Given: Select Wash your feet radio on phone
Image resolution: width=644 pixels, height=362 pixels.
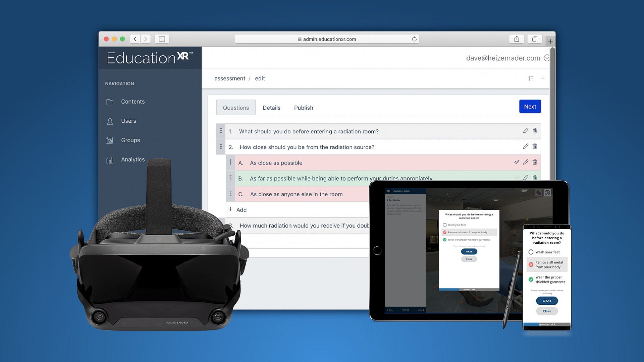Looking at the screenshot, I should pos(531,252).
